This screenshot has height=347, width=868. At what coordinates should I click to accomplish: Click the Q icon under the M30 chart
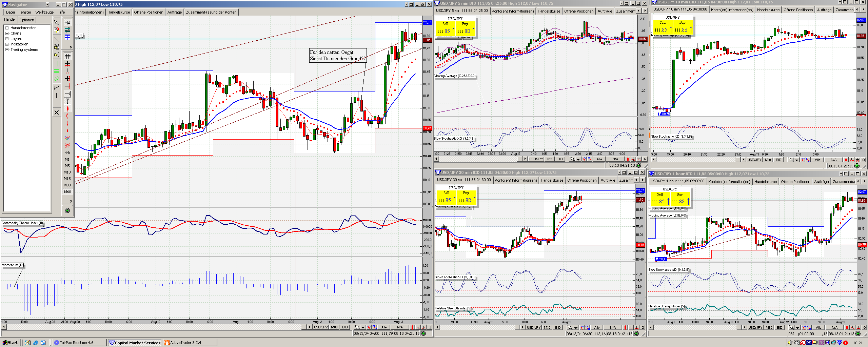(642, 328)
